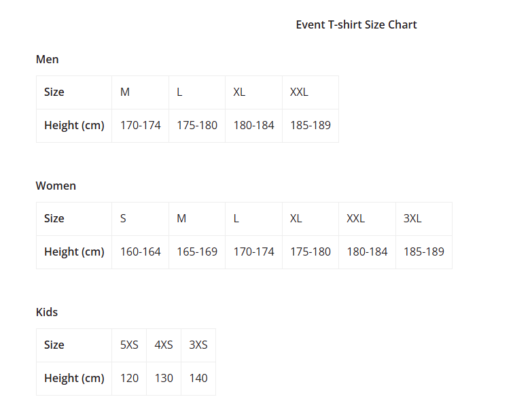532x397 pixels.
Task: Select the S size in Women table
Action: [x=124, y=218]
